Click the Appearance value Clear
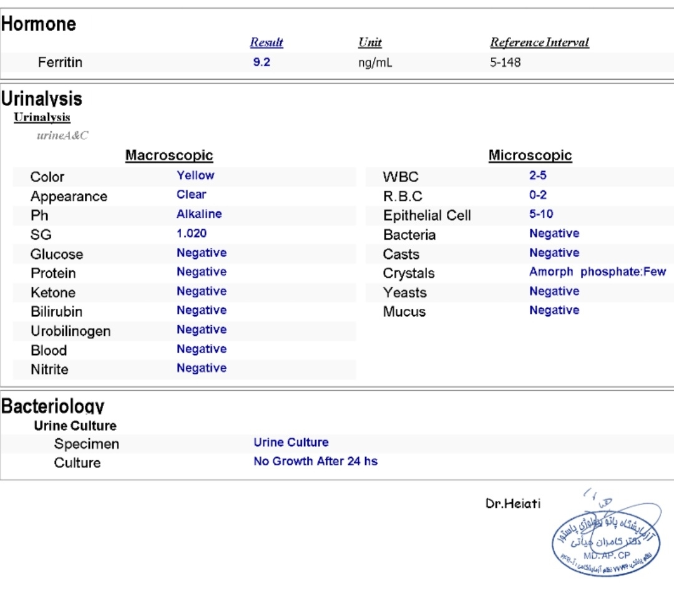 pyautogui.click(x=192, y=195)
